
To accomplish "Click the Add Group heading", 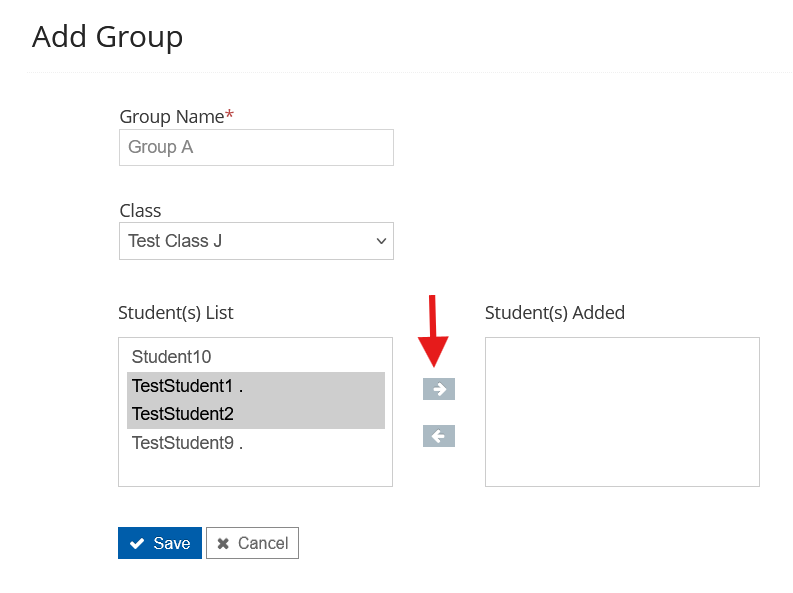I will [x=107, y=37].
